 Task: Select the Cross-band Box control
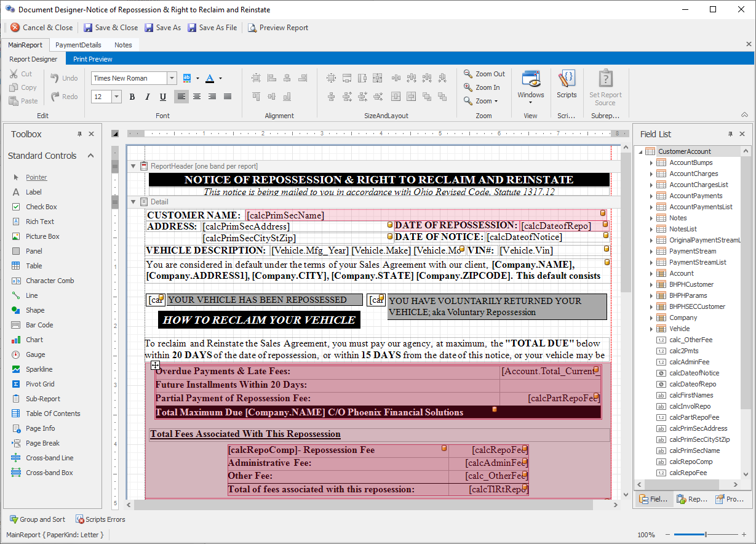coord(49,473)
